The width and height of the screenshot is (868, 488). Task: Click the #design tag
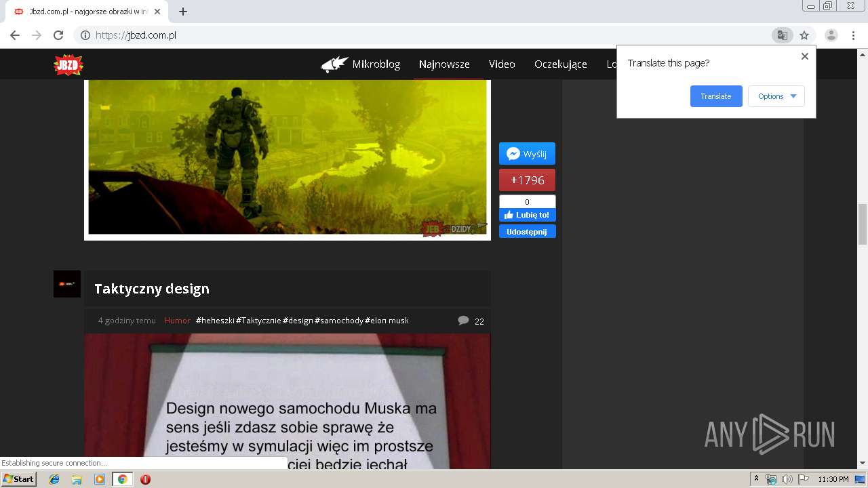tap(298, 321)
